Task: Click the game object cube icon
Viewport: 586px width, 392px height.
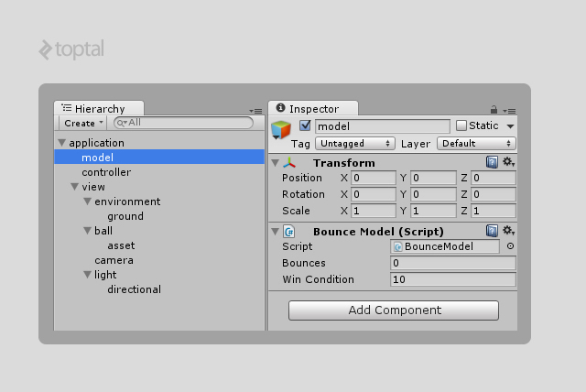Action: click(281, 131)
